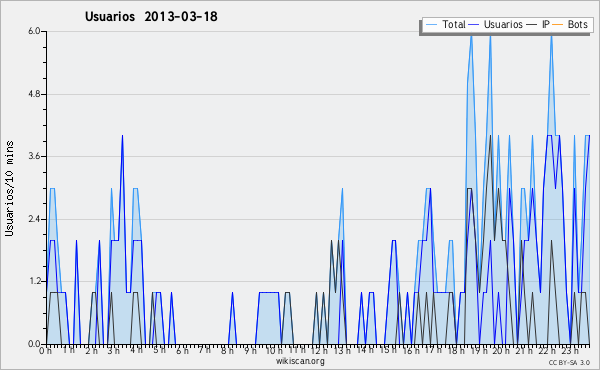
Task: Click the '3 h' x-axis label
Action: coord(114,350)
